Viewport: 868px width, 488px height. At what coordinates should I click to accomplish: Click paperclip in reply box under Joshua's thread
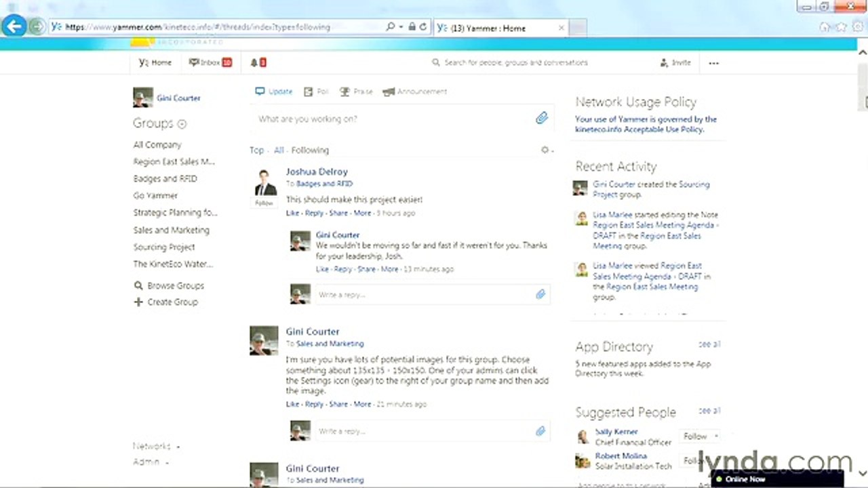(x=540, y=295)
